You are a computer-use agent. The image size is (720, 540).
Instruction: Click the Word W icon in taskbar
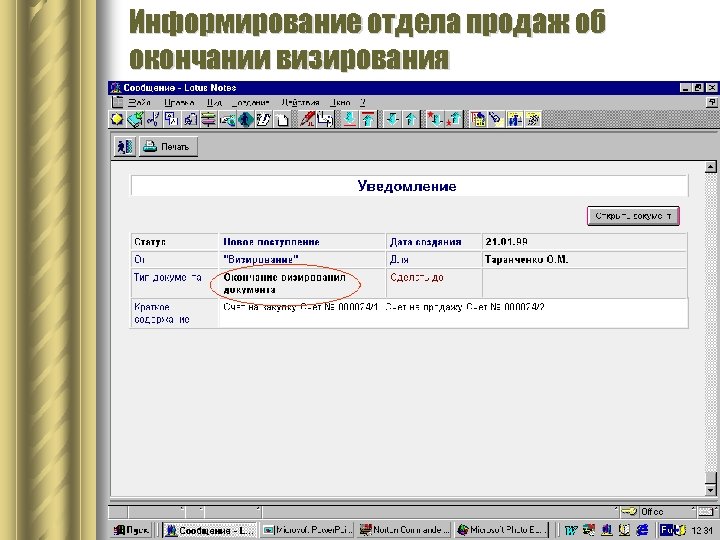click(x=570, y=530)
